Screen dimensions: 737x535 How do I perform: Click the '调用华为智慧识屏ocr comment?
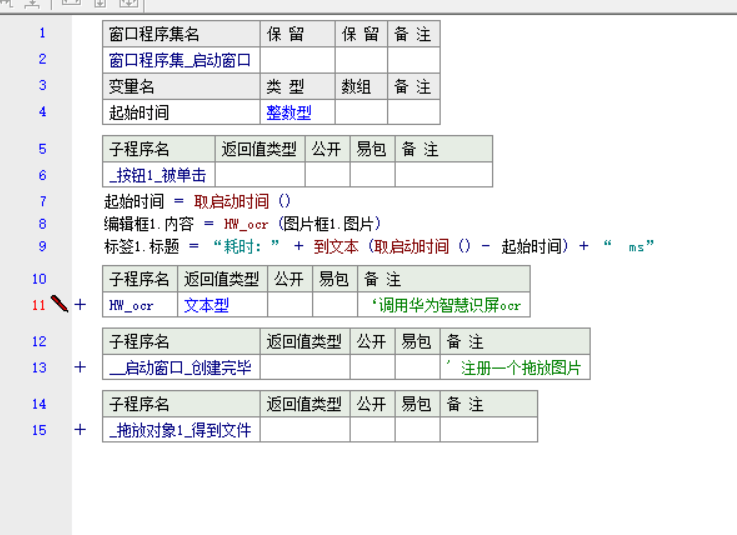click(x=447, y=306)
